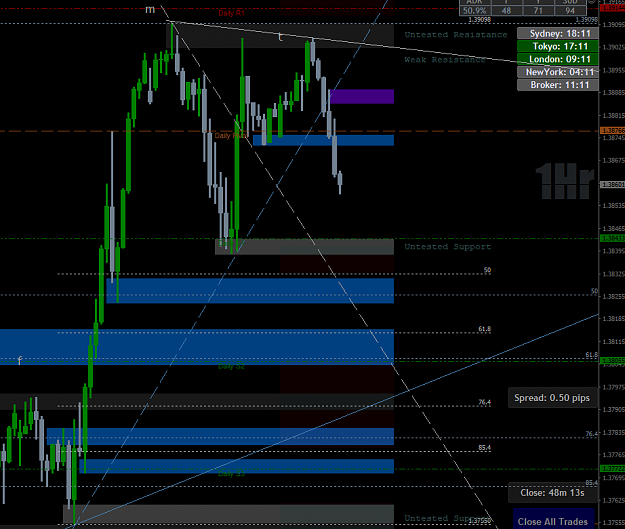Click the 1.37975 price scale value

(613, 387)
